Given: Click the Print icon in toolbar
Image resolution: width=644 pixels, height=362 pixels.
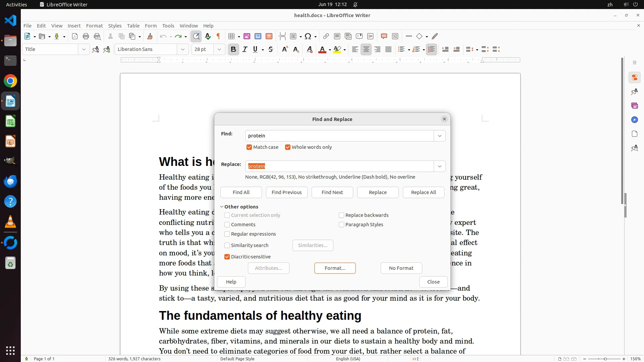Looking at the screenshot, I should [x=86, y=36].
